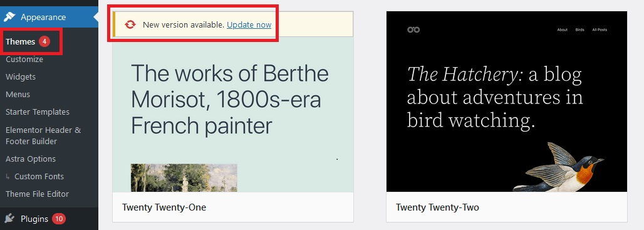
Task: Open Astra Options page
Action: click(x=31, y=159)
